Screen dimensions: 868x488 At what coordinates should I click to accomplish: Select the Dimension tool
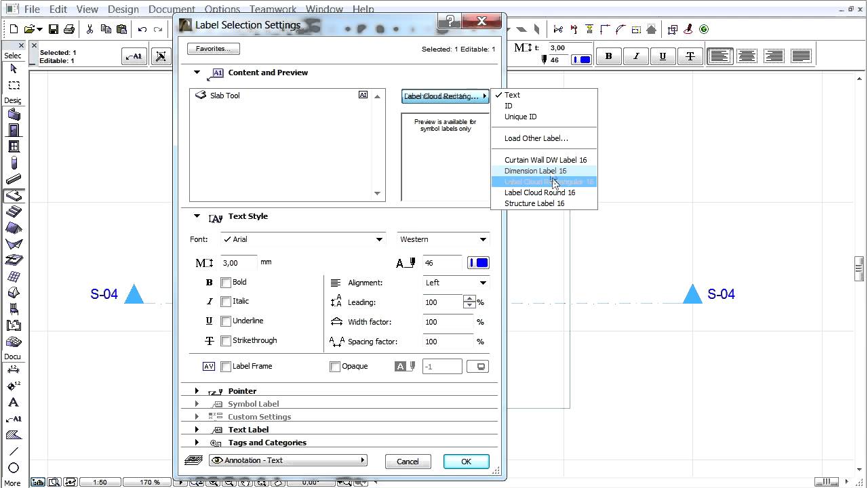(14, 370)
